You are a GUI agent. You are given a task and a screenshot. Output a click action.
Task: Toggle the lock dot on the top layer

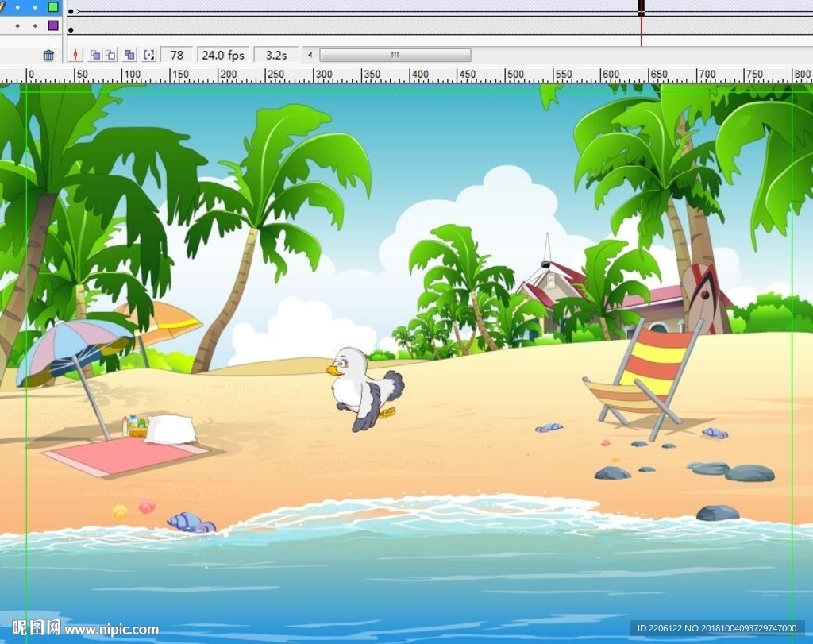click(x=35, y=6)
